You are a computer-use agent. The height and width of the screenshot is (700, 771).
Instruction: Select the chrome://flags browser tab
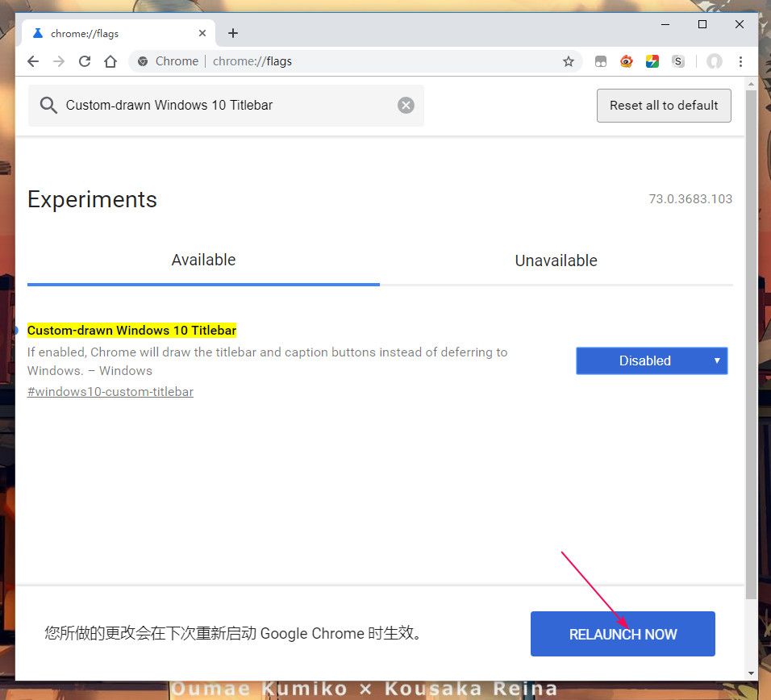[x=119, y=33]
